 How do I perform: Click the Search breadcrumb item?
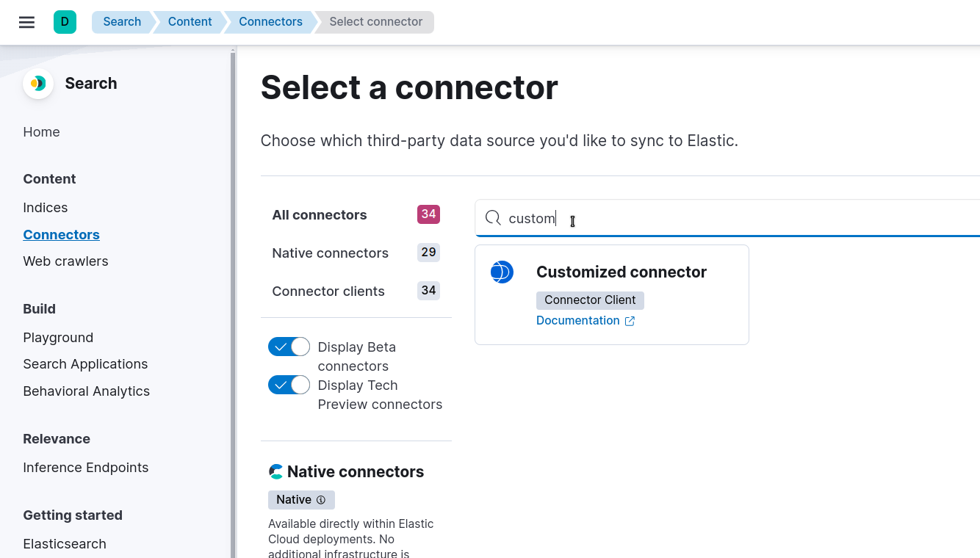pyautogui.click(x=121, y=22)
